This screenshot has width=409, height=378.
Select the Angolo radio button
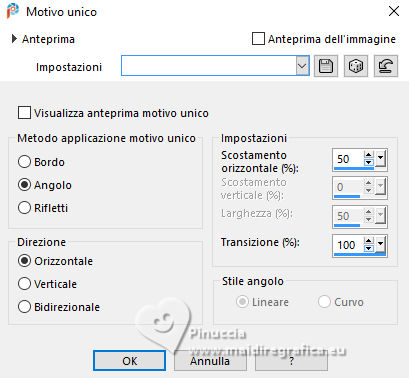click(24, 185)
